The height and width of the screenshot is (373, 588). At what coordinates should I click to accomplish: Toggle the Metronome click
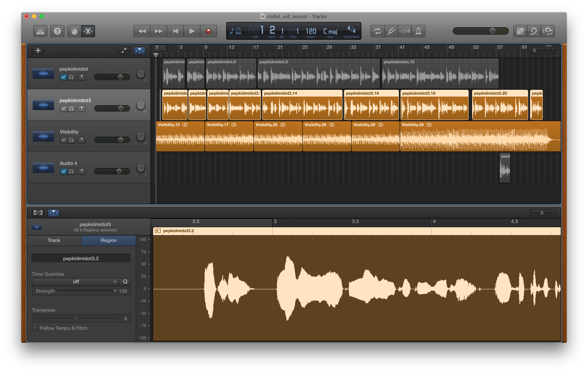click(418, 31)
